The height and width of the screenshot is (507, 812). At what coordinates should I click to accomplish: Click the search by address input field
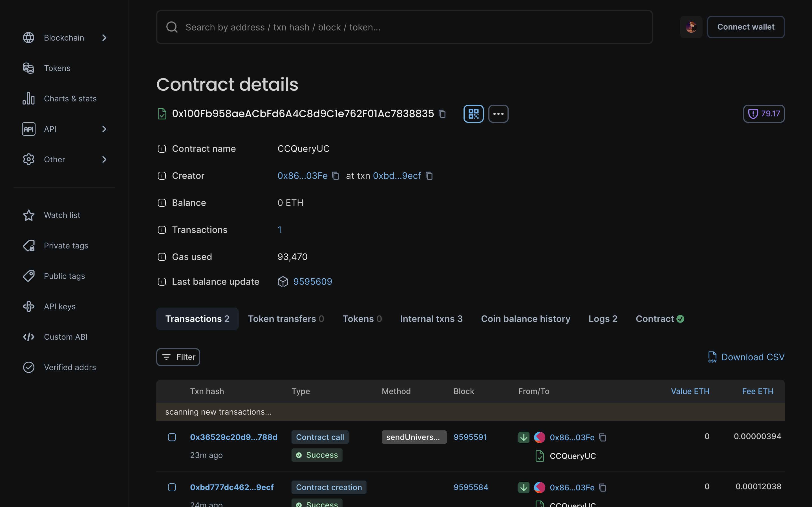click(369, 27)
